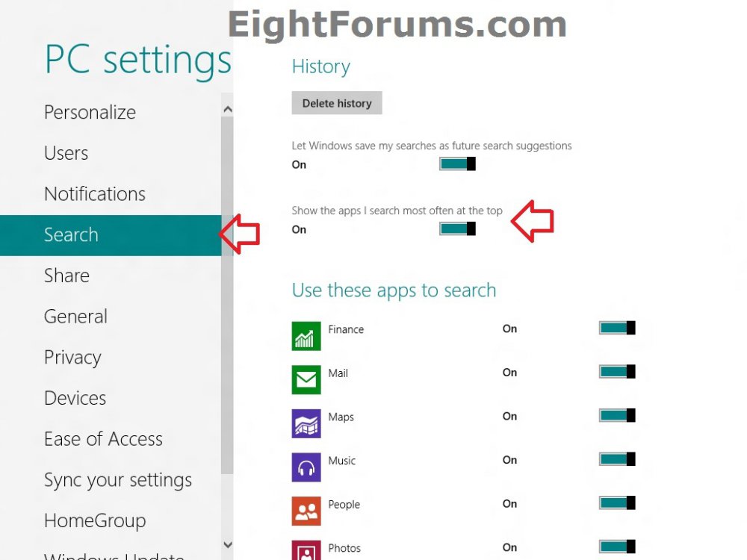This screenshot has height=560, width=747.
Task: Toggle saving searches as future suggestions
Action: point(457,164)
